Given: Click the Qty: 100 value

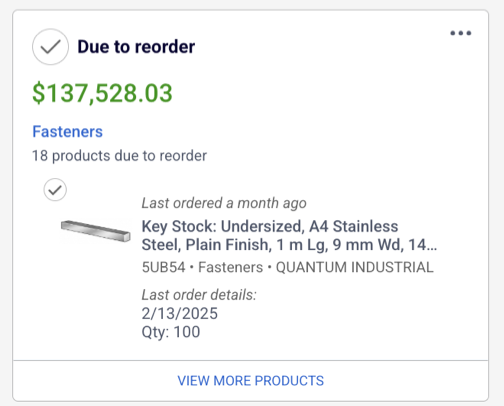Looking at the screenshot, I should [x=171, y=332].
